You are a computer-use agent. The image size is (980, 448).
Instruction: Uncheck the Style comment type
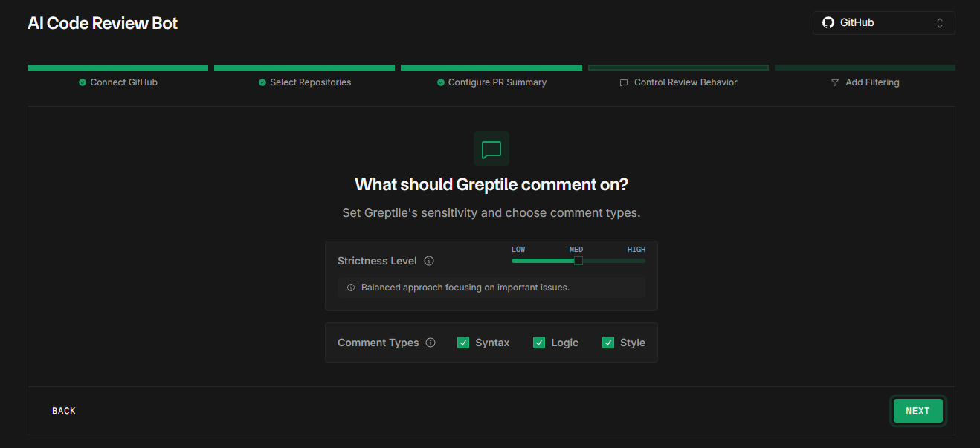pos(608,343)
